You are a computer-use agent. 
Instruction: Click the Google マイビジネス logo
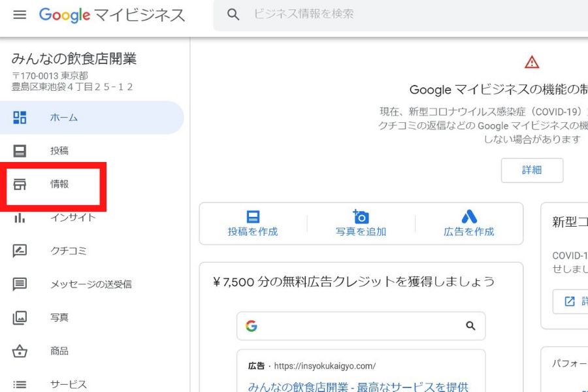(x=112, y=15)
